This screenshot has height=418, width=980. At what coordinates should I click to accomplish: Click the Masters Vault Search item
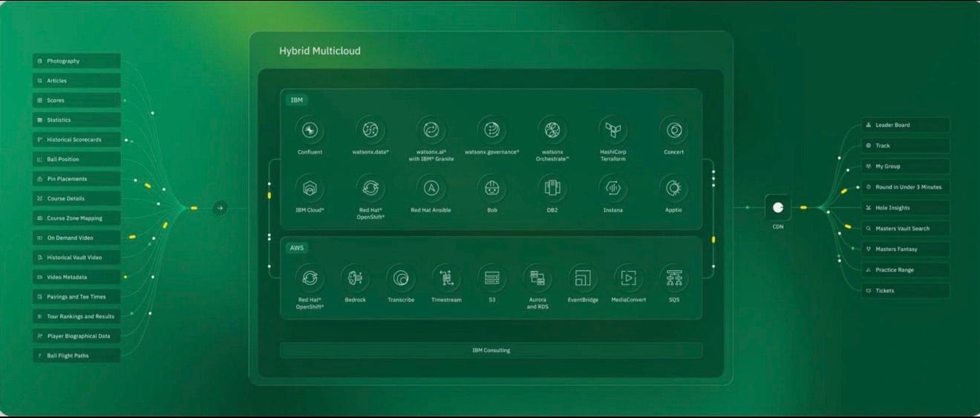pos(905,229)
